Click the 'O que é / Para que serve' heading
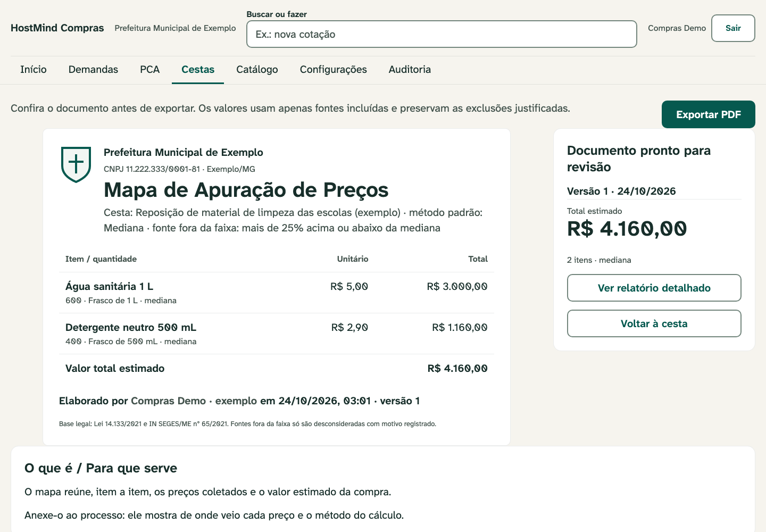This screenshot has height=532, width=766. pyautogui.click(x=101, y=468)
